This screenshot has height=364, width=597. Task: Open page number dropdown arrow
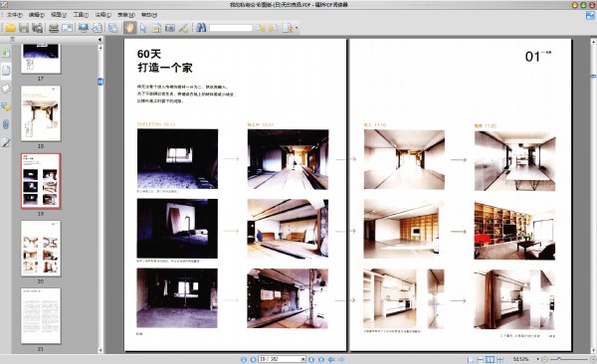click(x=303, y=359)
